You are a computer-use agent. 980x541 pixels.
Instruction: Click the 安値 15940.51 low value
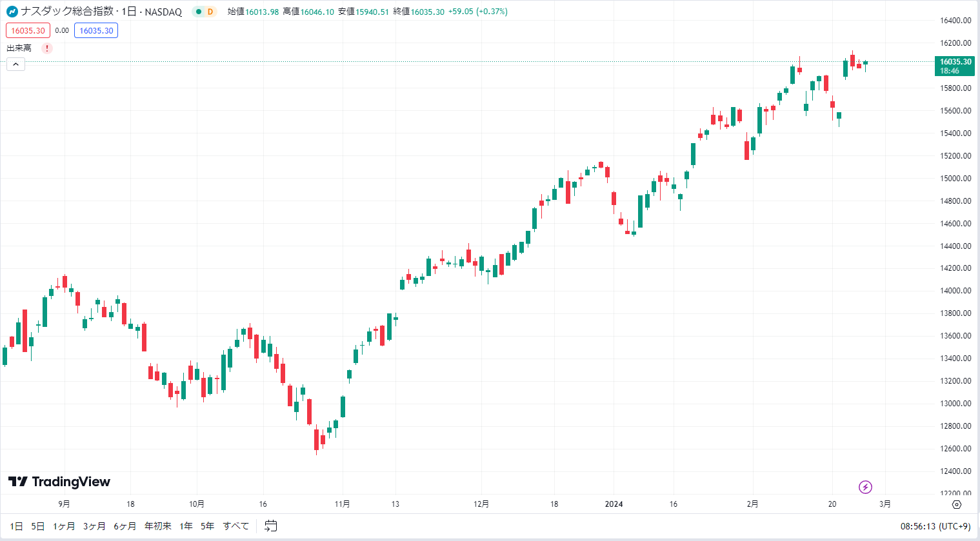point(363,12)
